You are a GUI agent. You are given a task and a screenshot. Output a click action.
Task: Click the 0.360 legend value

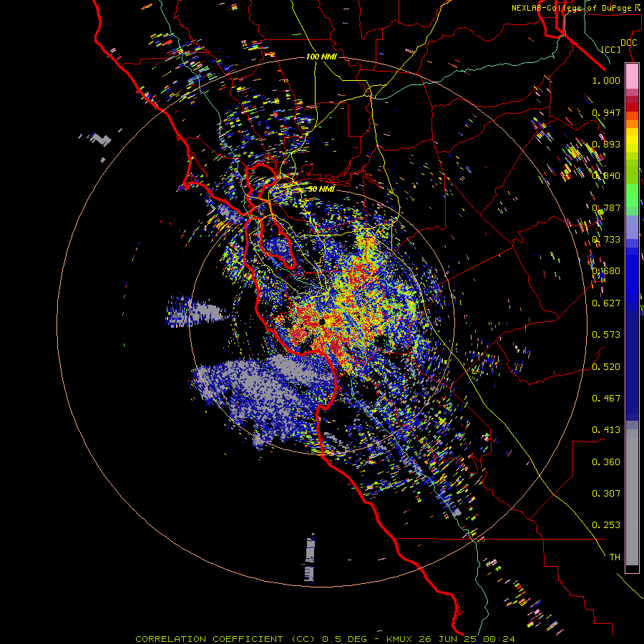pyautogui.click(x=606, y=462)
